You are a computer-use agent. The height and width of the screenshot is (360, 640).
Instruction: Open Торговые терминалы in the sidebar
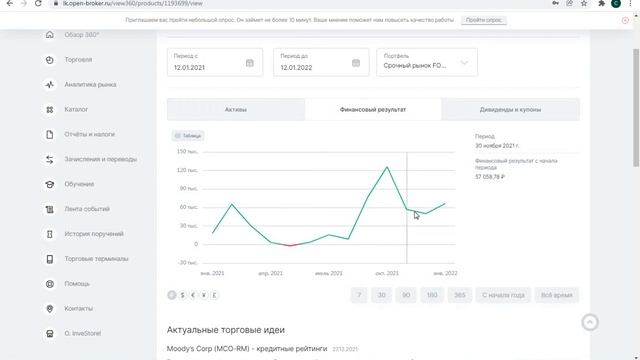pos(96,259)
